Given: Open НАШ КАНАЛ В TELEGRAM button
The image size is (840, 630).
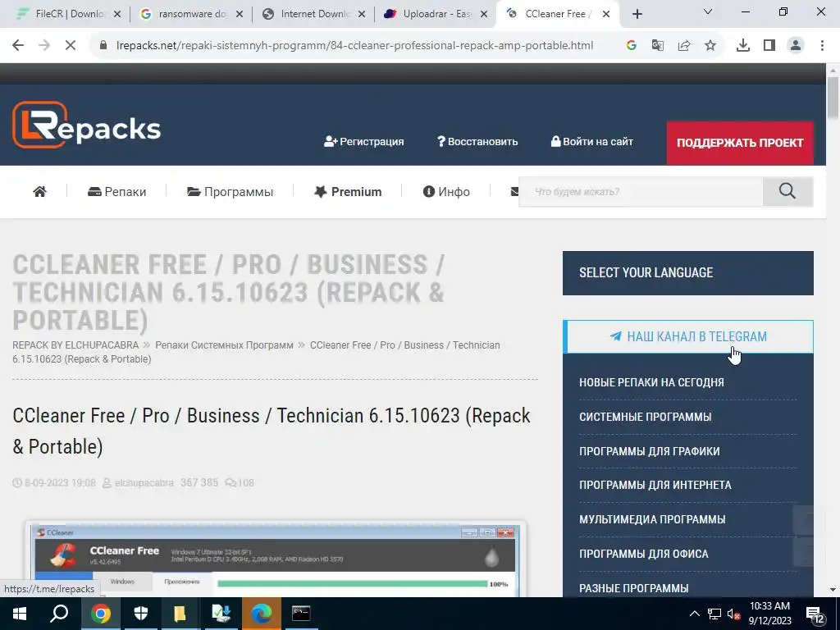Looking at the screenshot, I should pos(688,336).
